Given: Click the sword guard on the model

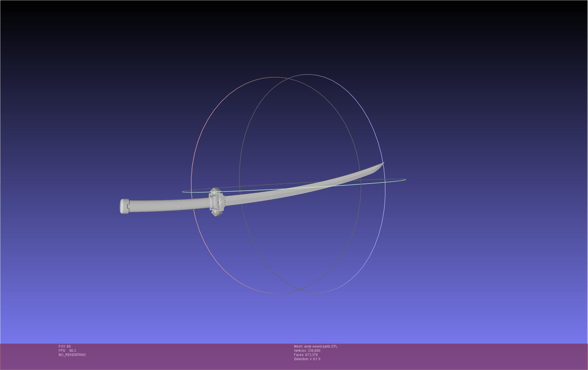Looking at the screenshot, I should click(217, 202).
